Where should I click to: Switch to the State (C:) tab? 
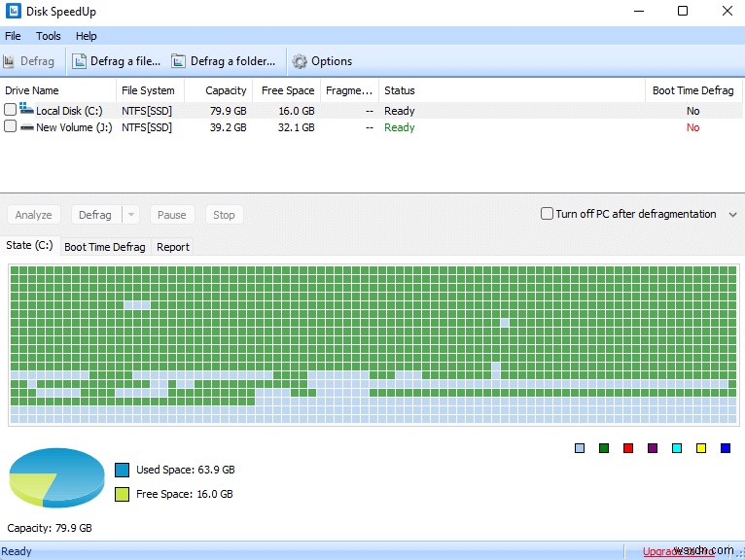pyautogui.click(x=29, y=246)
